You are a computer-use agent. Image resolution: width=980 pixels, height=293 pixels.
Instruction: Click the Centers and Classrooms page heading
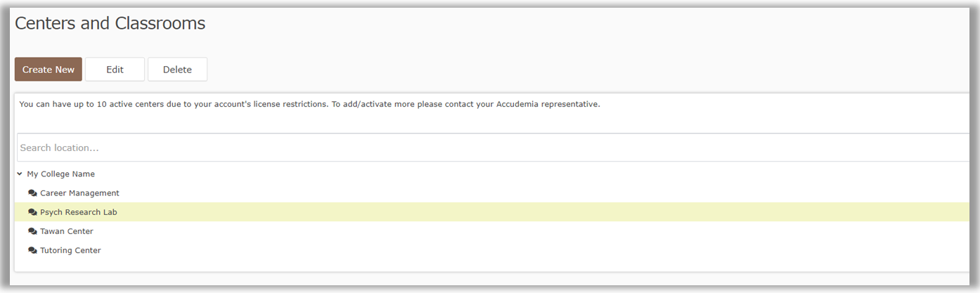click(110, 23)
